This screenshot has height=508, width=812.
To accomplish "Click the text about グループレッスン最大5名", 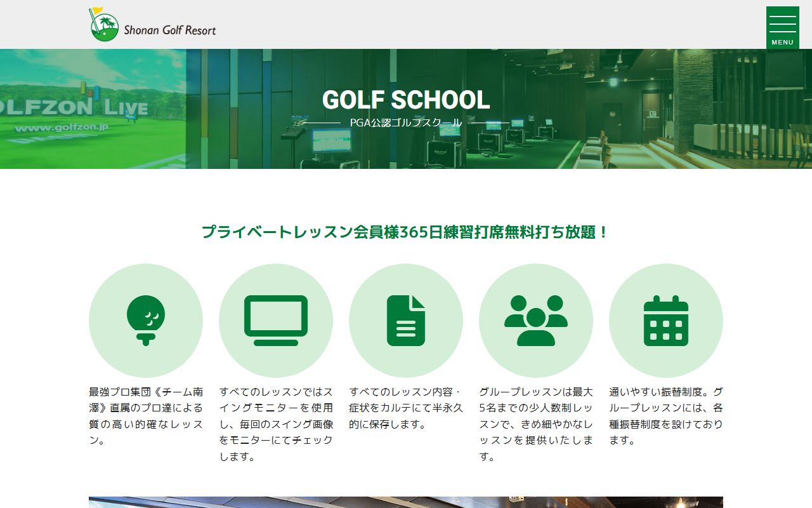I will tap(536, 424).
